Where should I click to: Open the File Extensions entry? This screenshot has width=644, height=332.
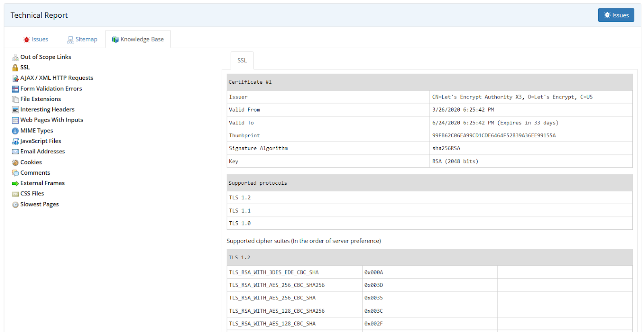[41, 99]
